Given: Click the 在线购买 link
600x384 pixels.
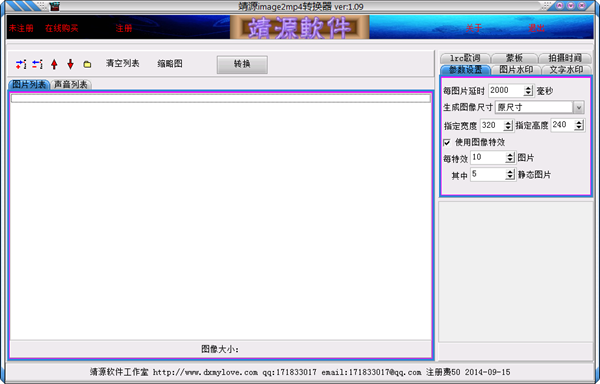Looking at the screenshot, I should click(62, 28).
